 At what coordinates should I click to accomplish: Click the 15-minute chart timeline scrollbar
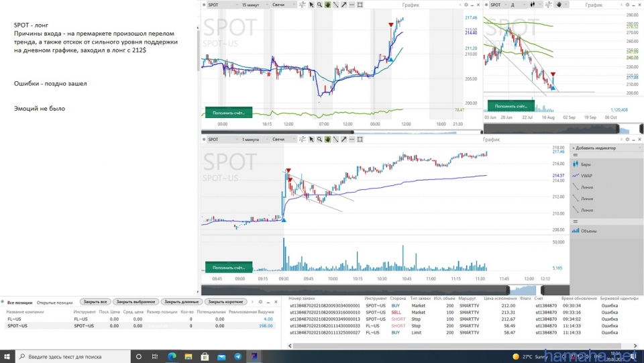pyautogui.click(x=341, y=132)
